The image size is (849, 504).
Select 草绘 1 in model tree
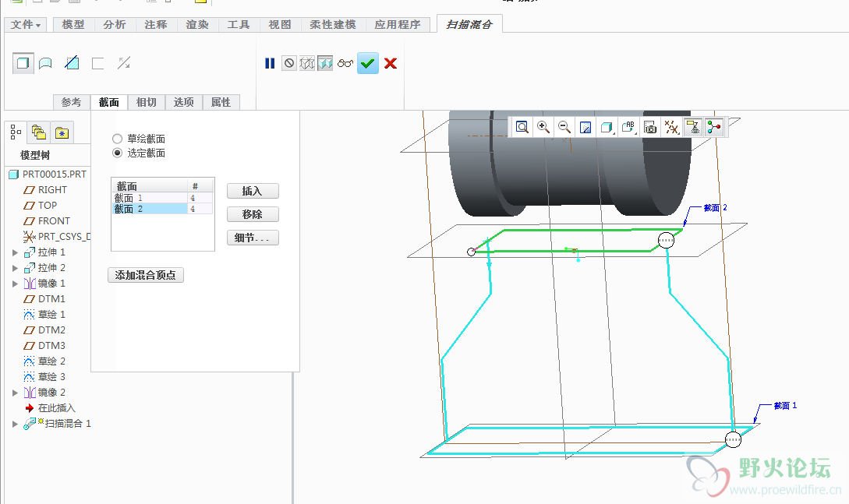pyautogui.click(x=44, y=315)
